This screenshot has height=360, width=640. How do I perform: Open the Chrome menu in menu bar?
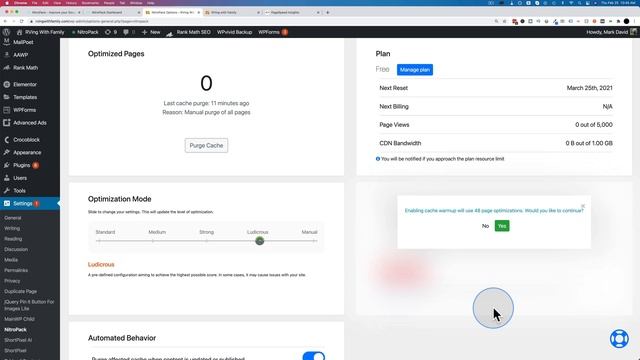tap(20, 2)
